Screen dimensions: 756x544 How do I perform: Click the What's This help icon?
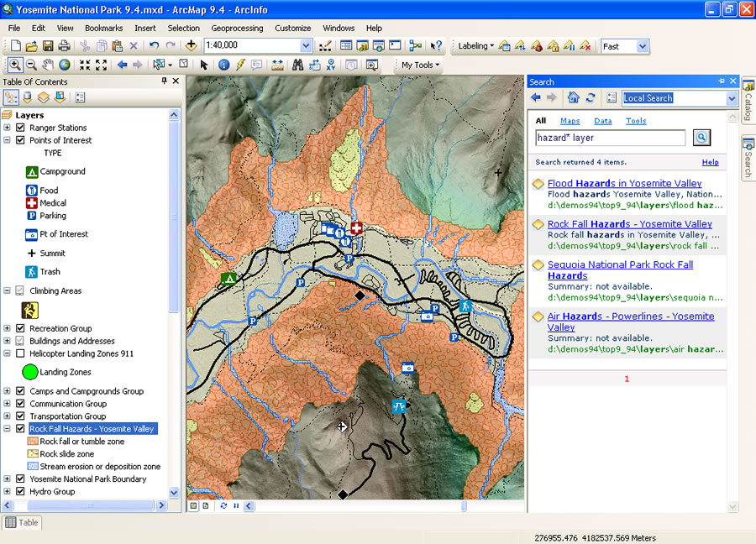click(x=436, y=46)
